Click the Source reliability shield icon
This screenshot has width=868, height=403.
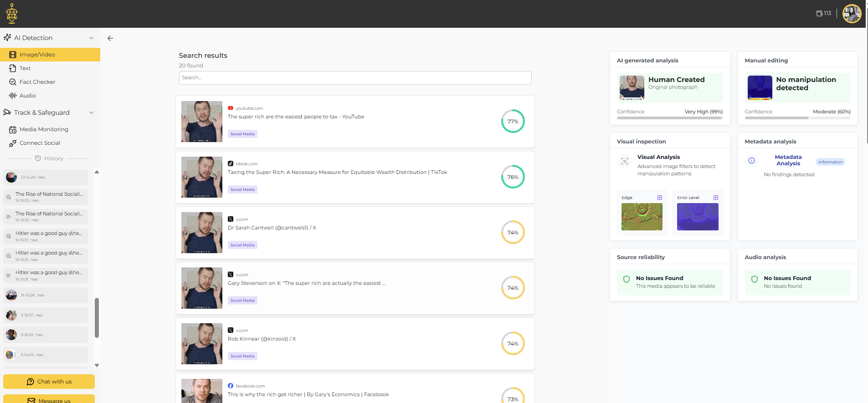tap(627, 279)
